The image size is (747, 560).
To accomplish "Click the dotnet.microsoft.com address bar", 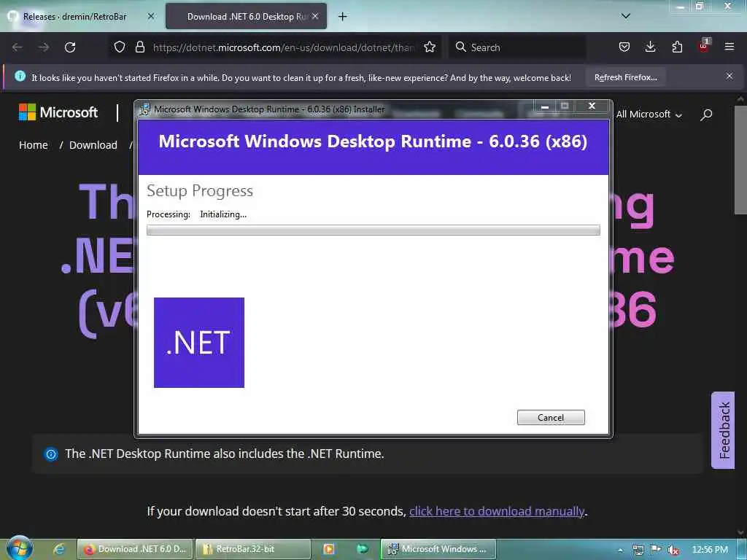I will (284, 47).
